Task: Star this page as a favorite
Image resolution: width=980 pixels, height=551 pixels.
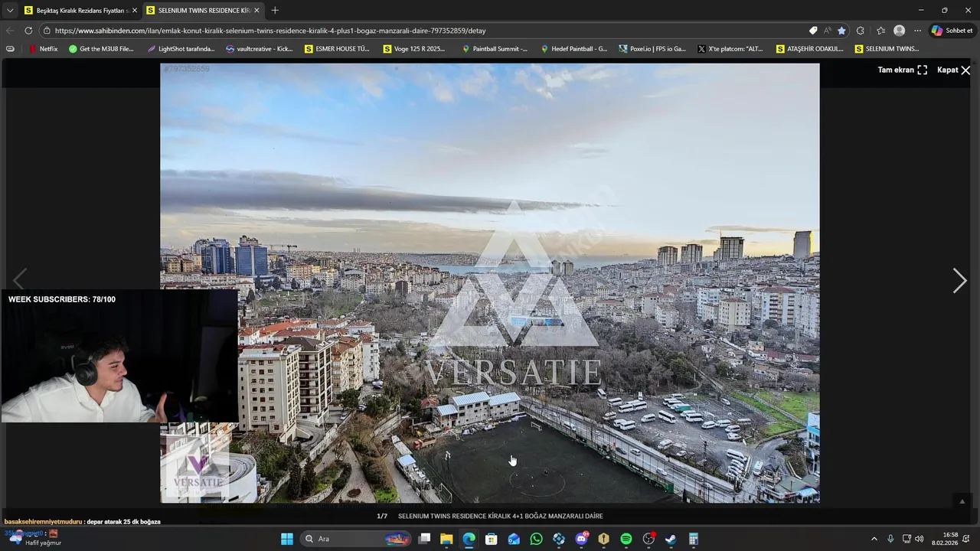Action: tap(842, 31)
